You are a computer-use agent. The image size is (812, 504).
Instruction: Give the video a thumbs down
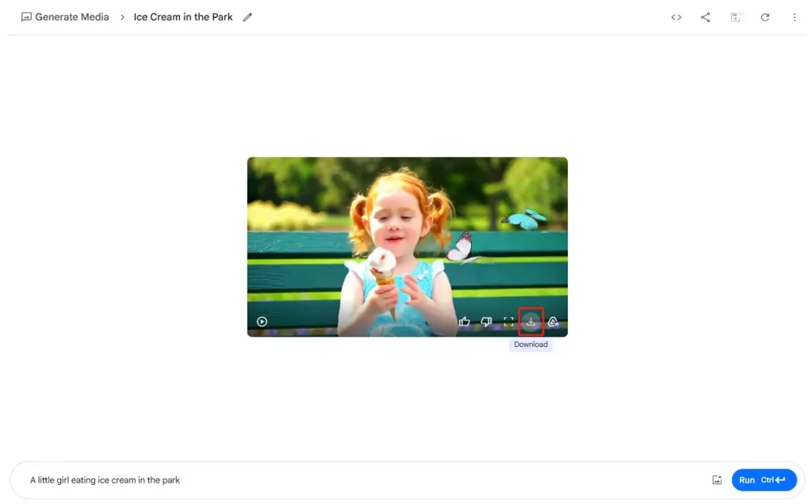(x=487, y=322)
